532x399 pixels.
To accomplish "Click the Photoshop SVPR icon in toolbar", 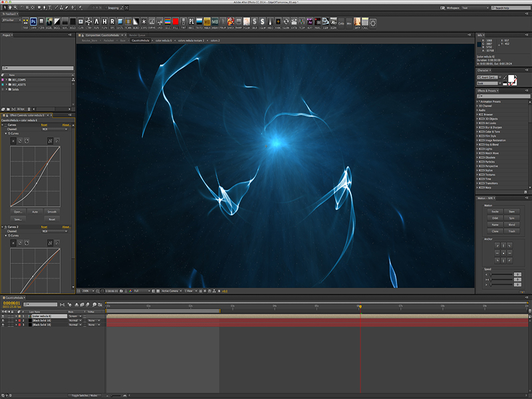I will coord(34,23).
